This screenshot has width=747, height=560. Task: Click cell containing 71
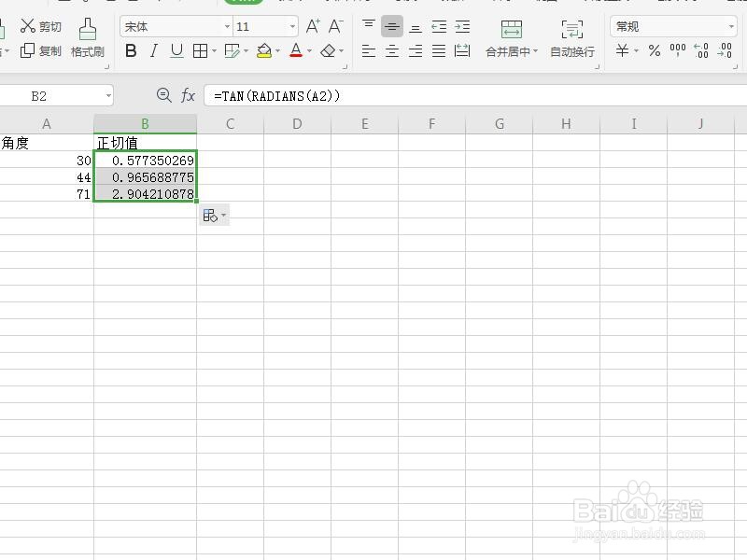tap(47, 194)
